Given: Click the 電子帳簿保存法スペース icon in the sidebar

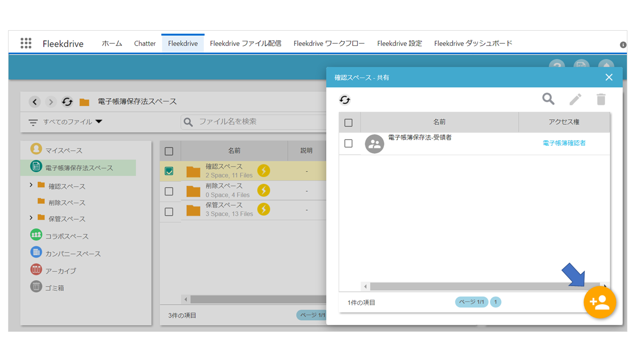Looking at the screenshot, I should click(36, 166).
